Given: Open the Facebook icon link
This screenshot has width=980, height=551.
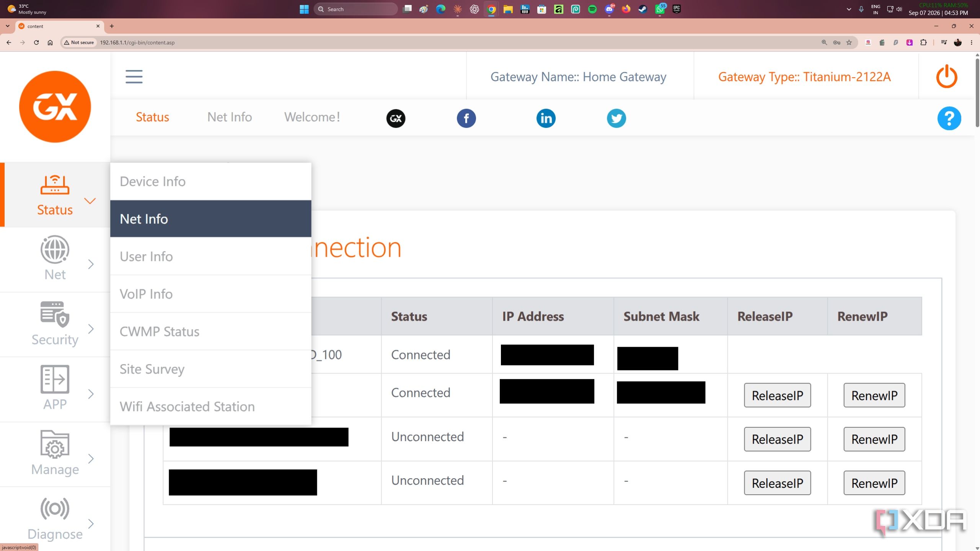Looking at the screenshot, I should pos(466,118).
